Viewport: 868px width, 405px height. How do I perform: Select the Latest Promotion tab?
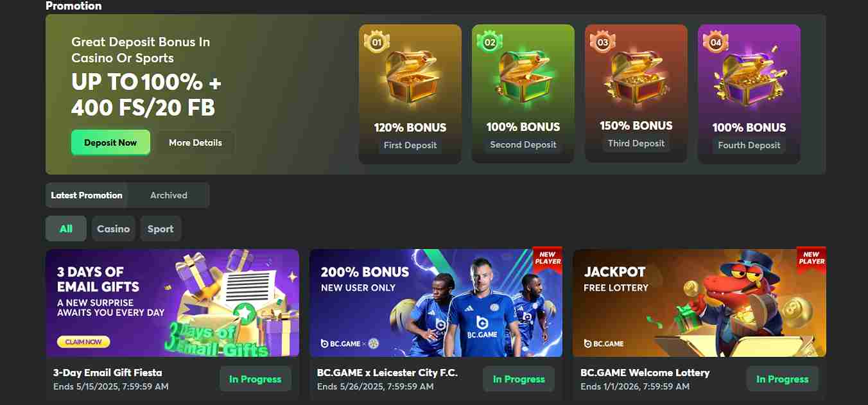click(x=87, y=195)
